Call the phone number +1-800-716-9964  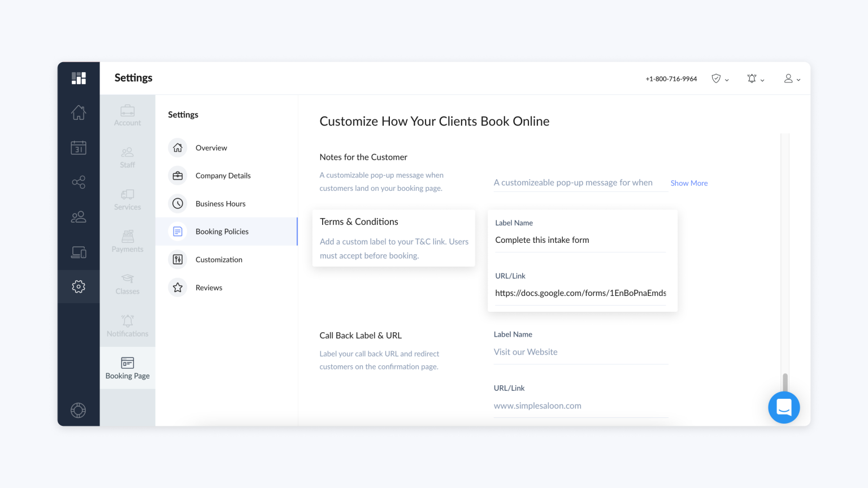pyautogui.click(x=671, y=79)
